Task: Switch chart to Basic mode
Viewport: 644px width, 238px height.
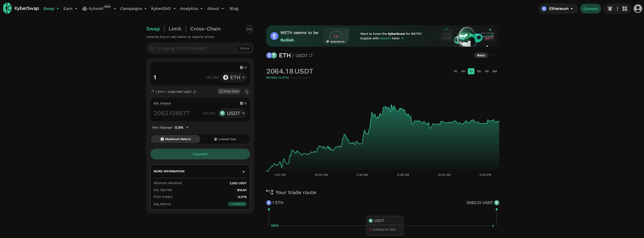Action: (x=481, y=55)
